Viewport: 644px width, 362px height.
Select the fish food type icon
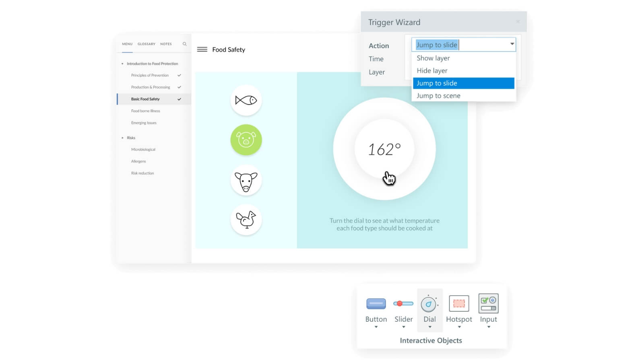(246, 100)
